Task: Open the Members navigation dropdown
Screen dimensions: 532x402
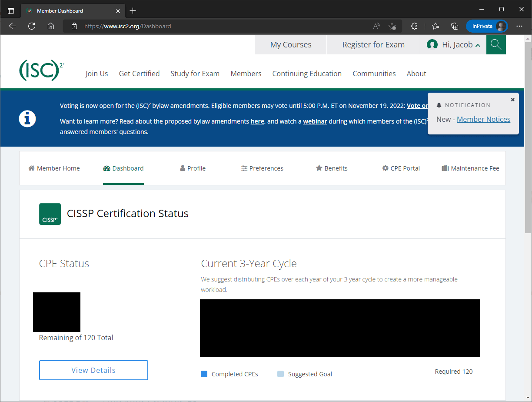Action: pyautogui.click(x=246, y=74)
